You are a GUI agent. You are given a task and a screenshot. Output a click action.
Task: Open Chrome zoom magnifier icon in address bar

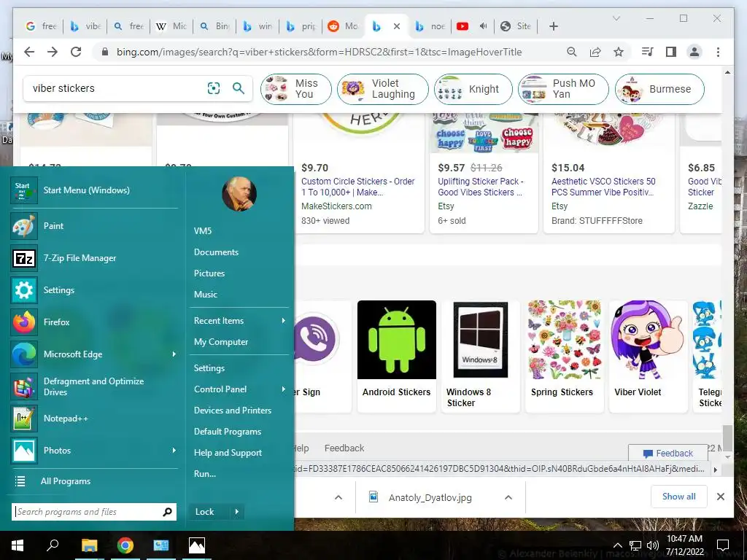572,52
